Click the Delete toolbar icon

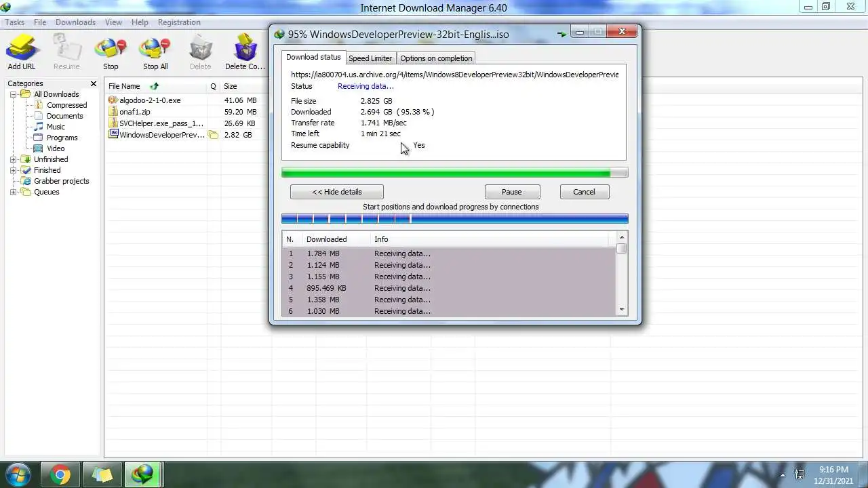click(200, 53)
